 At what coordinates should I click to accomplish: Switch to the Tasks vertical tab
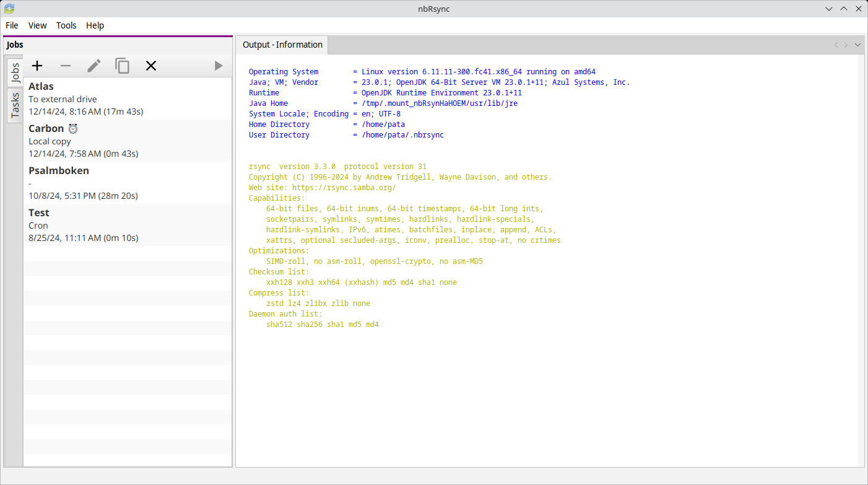pos(15,106)
